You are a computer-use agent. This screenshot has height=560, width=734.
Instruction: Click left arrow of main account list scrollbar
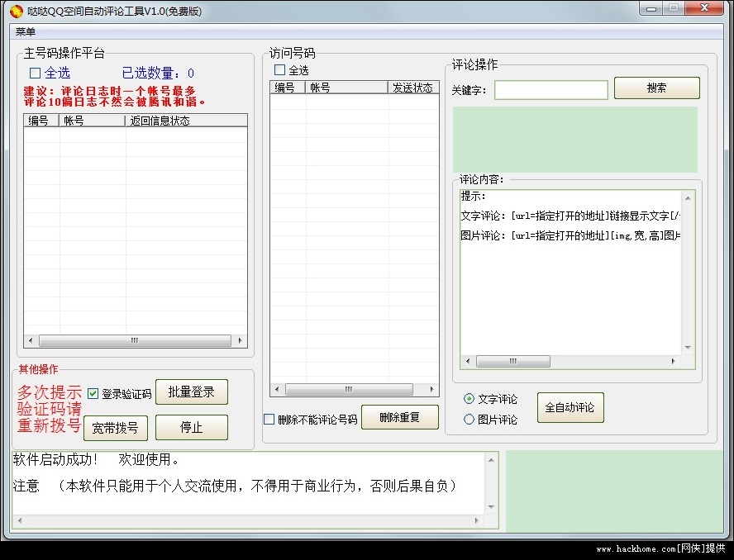tap(31, 340)
